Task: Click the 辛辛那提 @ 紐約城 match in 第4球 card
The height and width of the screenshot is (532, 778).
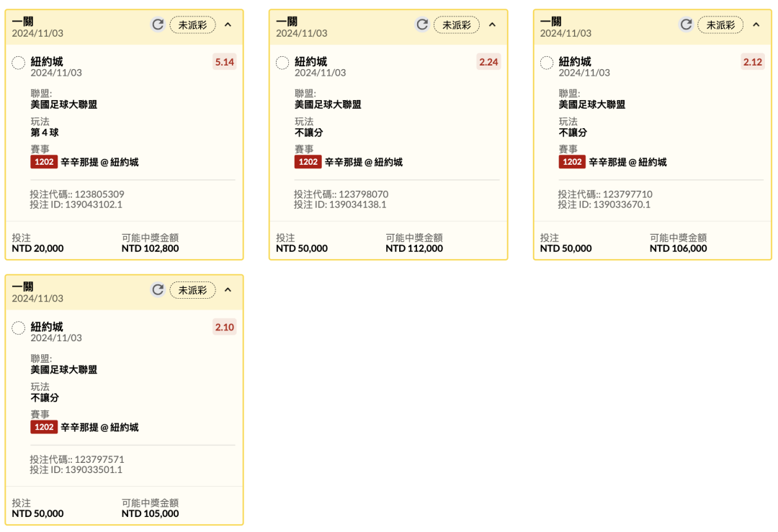Action: click(x=99, y=162)
